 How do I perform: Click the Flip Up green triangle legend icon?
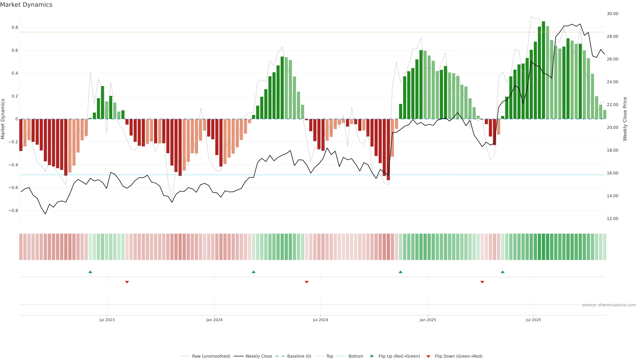[372, 356]
